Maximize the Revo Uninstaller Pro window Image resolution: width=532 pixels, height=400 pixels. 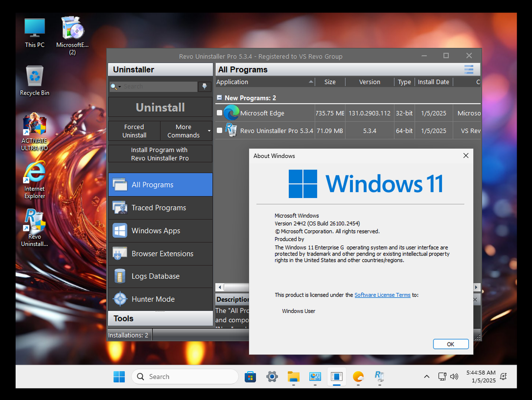click(446, 55)
